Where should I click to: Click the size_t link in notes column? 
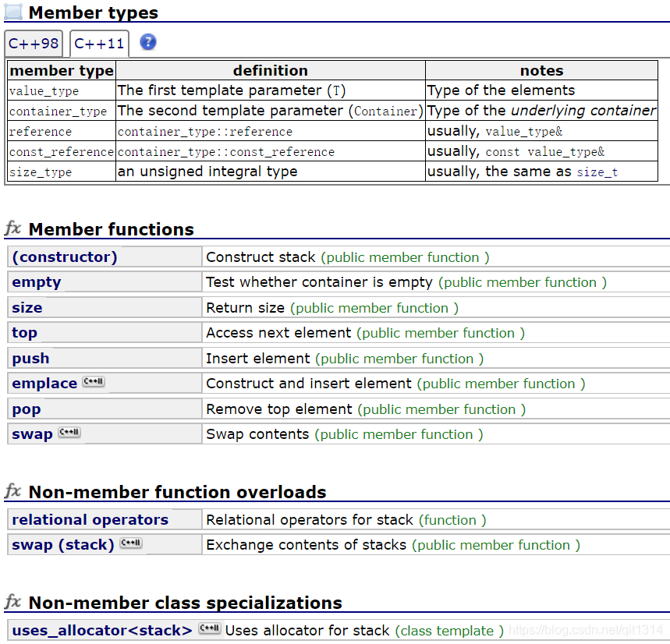tap(597, 172)
